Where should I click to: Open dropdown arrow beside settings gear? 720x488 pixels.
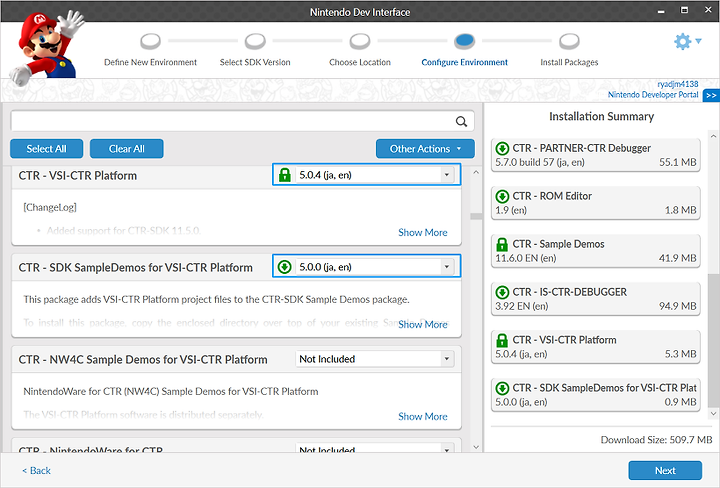[x=698, y=41]
